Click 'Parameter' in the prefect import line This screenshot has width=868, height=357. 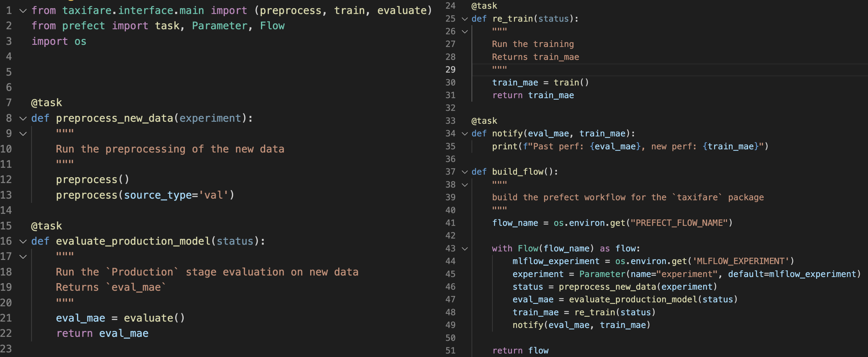coord(220,26)
